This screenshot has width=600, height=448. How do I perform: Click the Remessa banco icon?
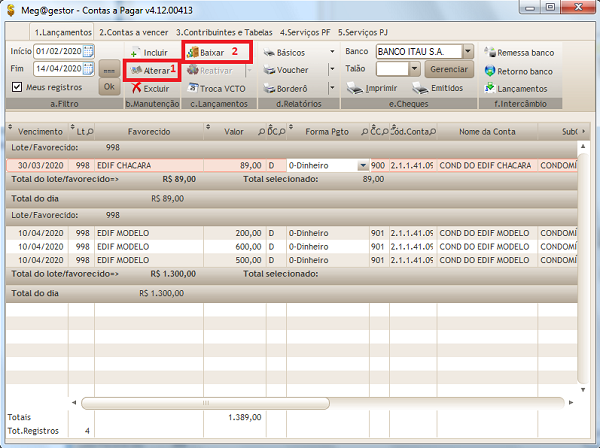coord(489,52)
